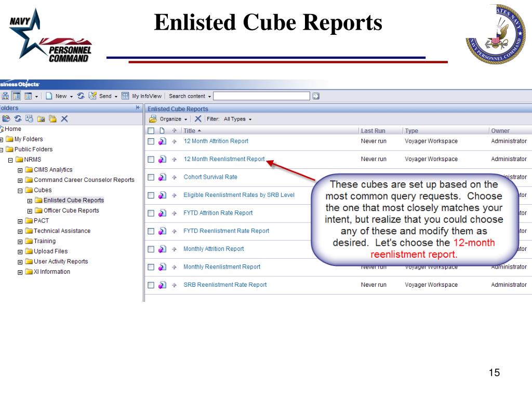
Task: Open the Cohort Survival Rate link
Action: coord(210,177)
